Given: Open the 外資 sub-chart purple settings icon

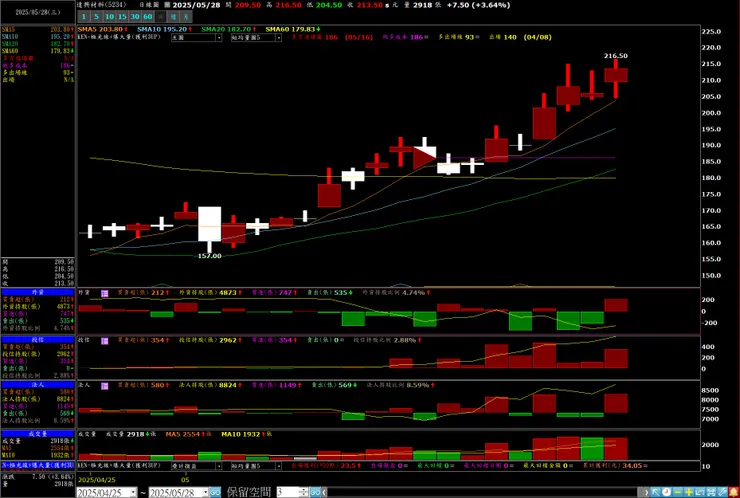Looking at the screenshot, I should (x=105, y=293).
